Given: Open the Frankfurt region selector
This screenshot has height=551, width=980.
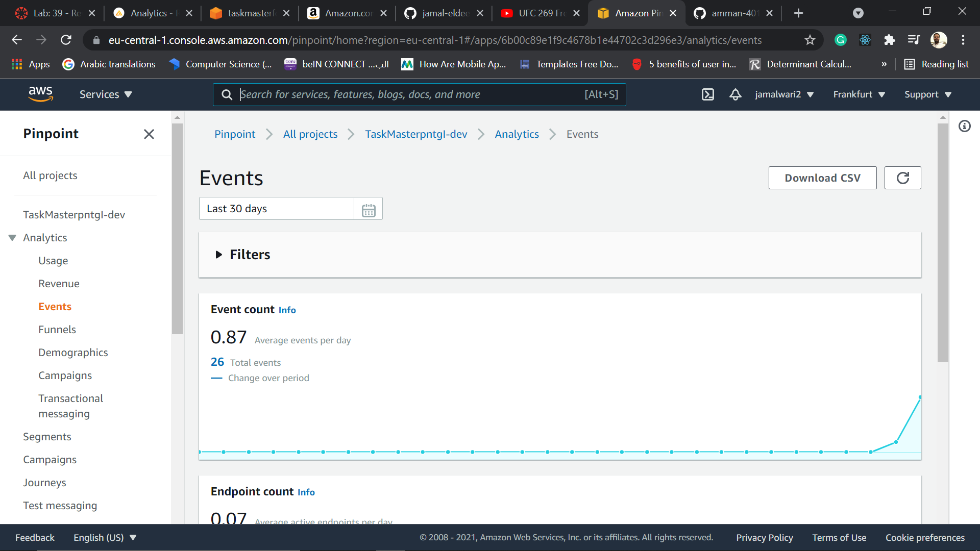Looking at the screenshot, I should pos(859,94).
